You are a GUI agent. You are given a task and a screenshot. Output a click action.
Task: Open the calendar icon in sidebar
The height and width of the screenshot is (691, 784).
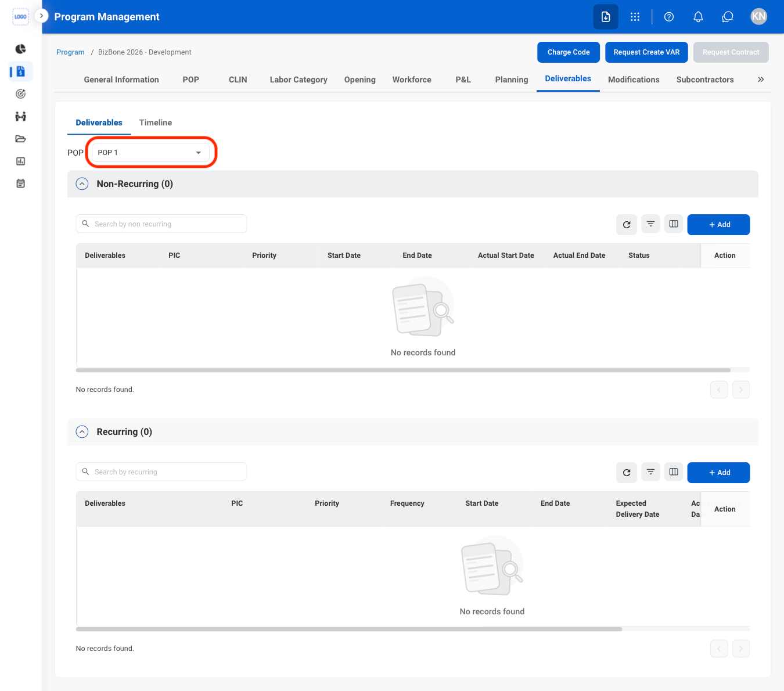[x=20, y=183]
